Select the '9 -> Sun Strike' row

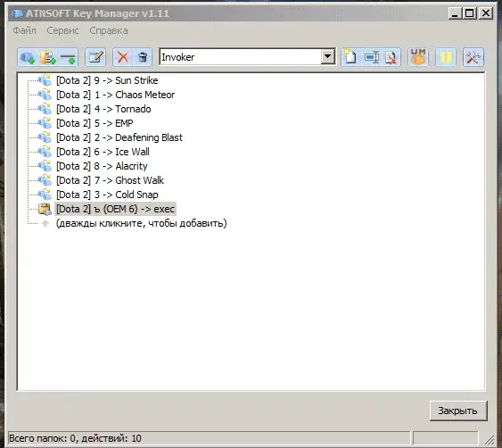(107, 80)
